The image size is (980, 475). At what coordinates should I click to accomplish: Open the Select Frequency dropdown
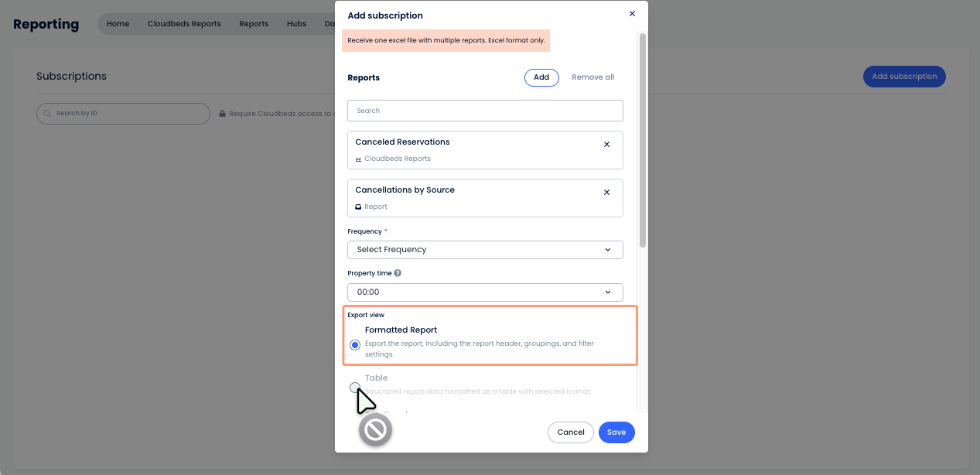pos(485,249)
